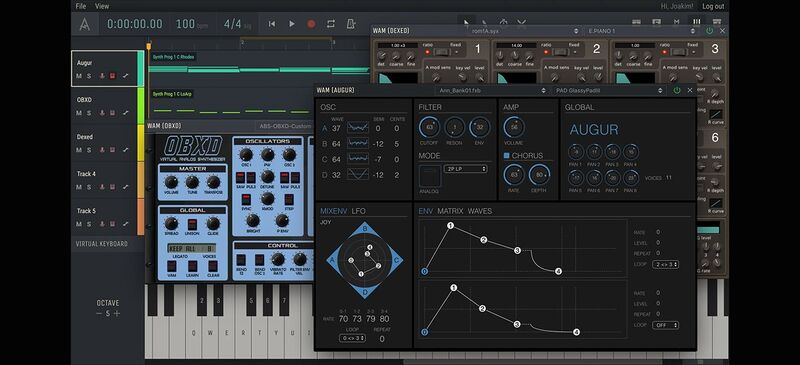Click the oscillator A waveform thumbnail
Screen dimensions: 800x365
358,128
